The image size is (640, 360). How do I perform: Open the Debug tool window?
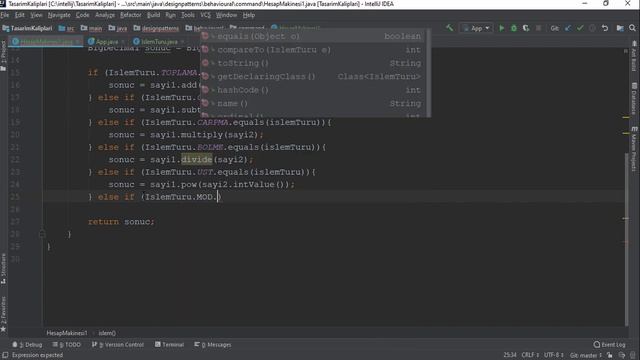(27, 344)
